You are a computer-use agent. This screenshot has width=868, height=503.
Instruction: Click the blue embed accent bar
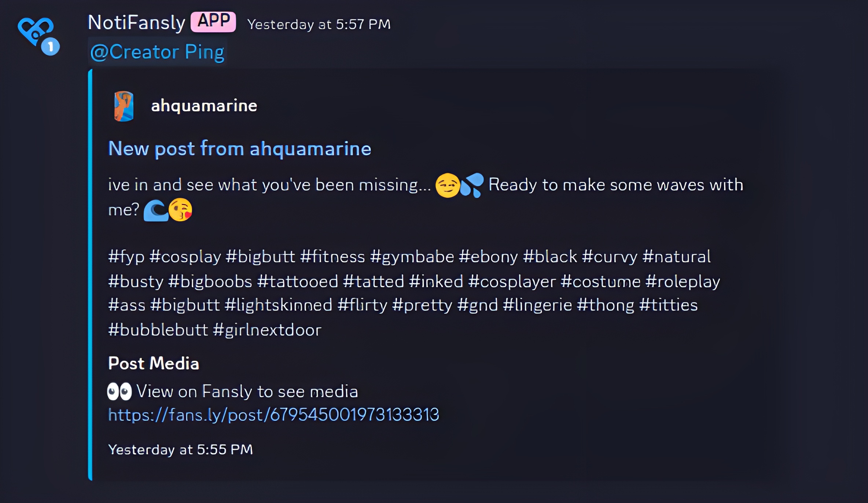tap(90, 275)
